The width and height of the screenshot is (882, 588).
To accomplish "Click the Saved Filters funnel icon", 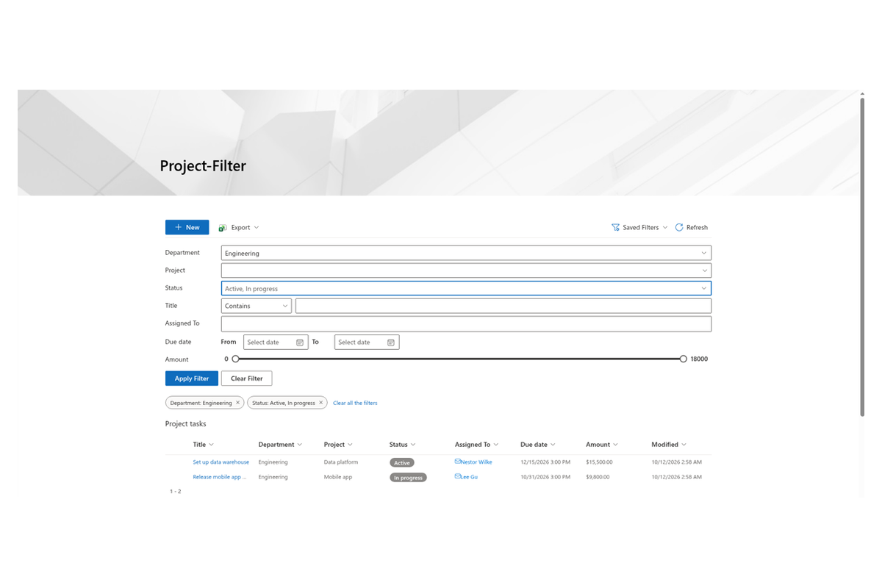I will (615, 228).
